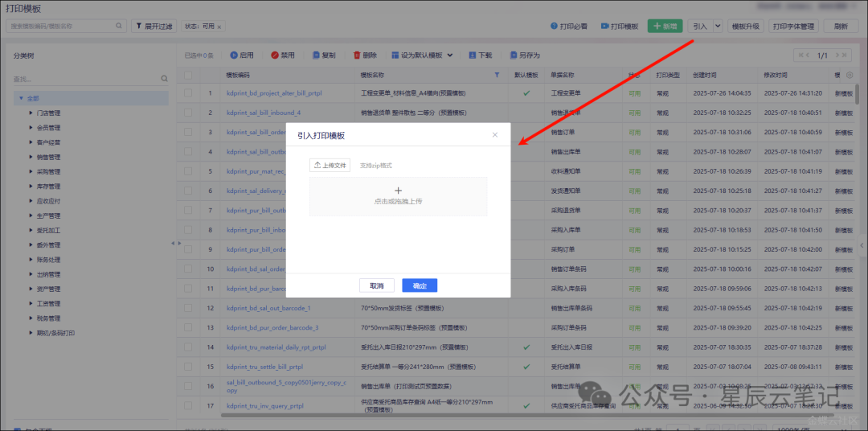Screen dimensions: 868x431
Task: Expand the 设为默认模板 dropdown
Action: coord(450,55)
